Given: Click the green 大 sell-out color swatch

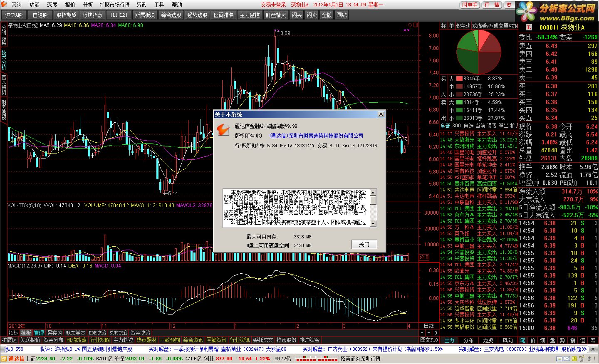Looking at the screenshot, I should point(459,102).
